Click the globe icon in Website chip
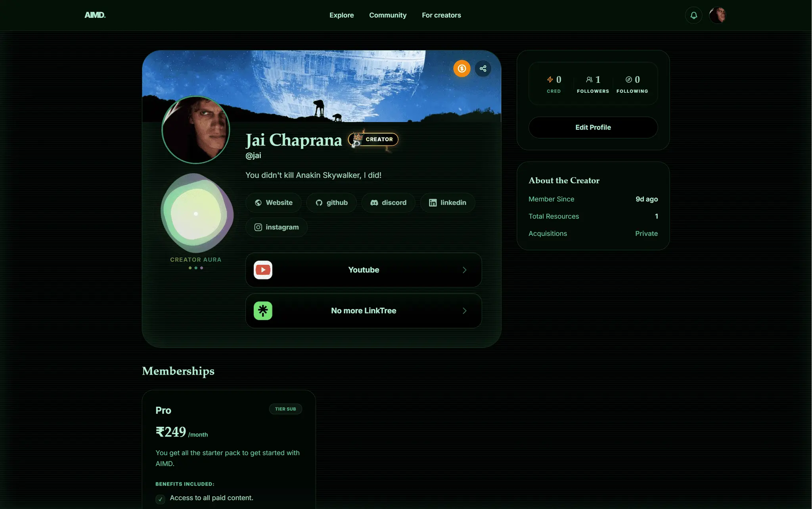812x509 pixels. (258, 203)
